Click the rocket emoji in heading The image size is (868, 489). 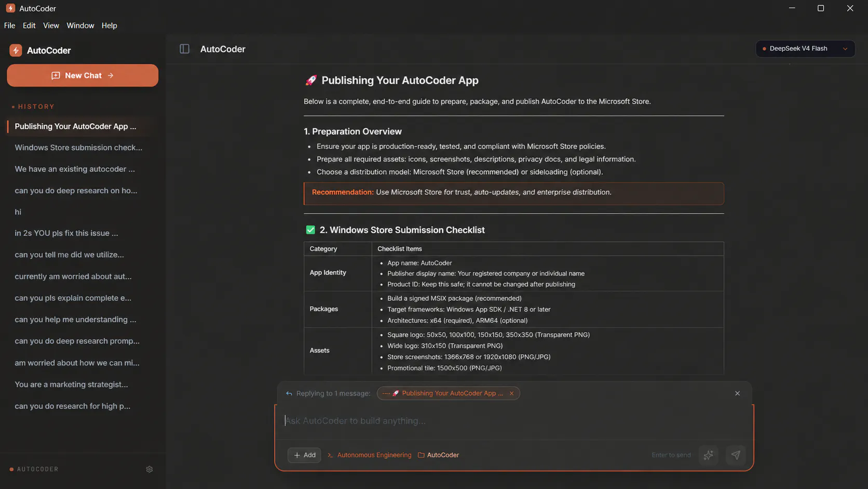310,81
